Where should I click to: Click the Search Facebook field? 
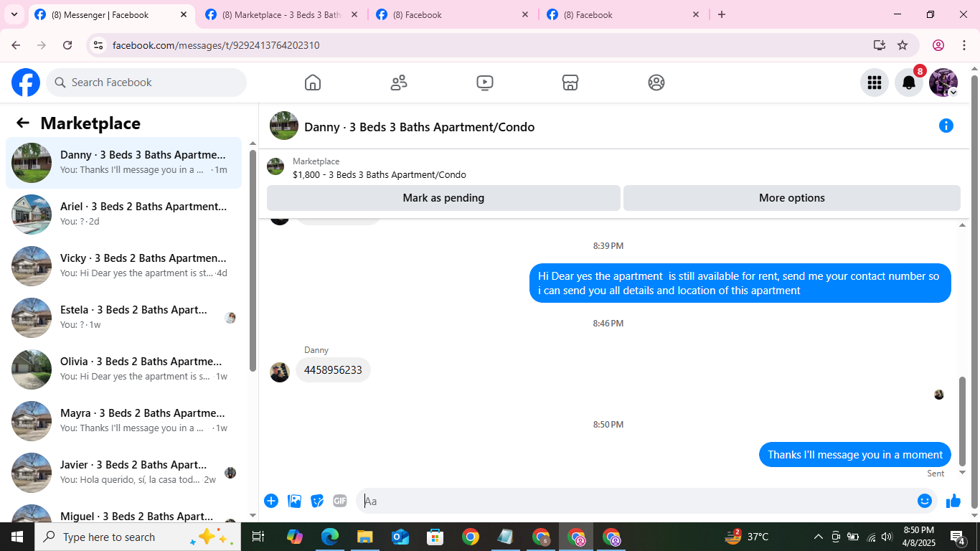(x=146, y=83)
